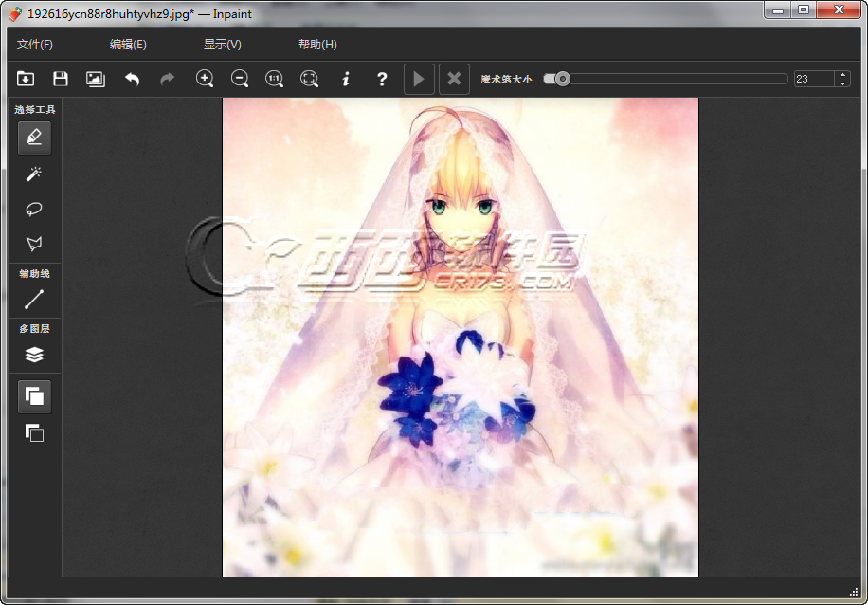The width and height of the screenshot is (868, 605).
Task: Click on the image canvas with blue flowers
Action: (460, 337)
